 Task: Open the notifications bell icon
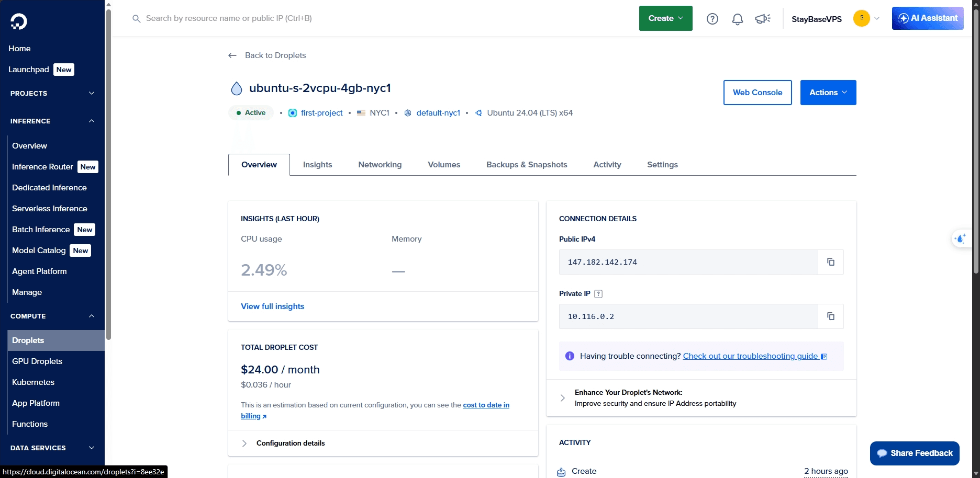pos(738,19)
